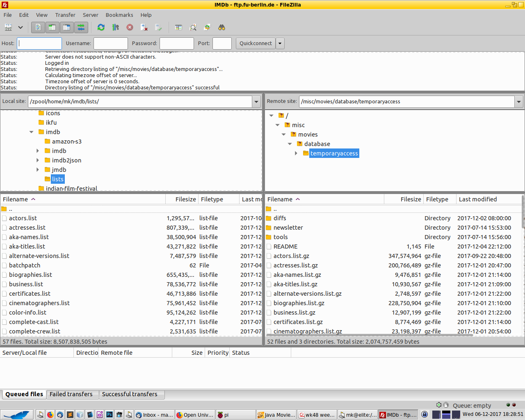This screenshot has width=525, height=420.
Task: Expand the imdb2json folder
Action: (38, 160)
